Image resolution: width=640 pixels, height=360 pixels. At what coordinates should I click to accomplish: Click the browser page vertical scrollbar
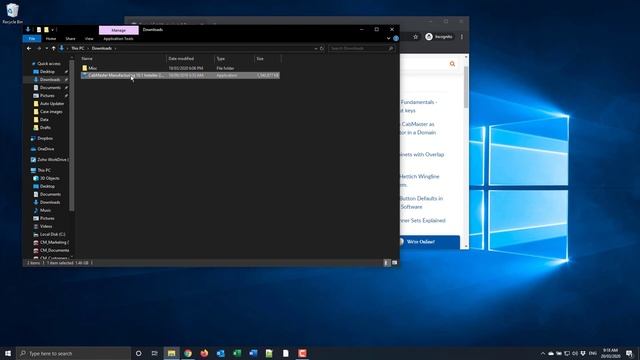pyautogui.click(x=466, y=87)
